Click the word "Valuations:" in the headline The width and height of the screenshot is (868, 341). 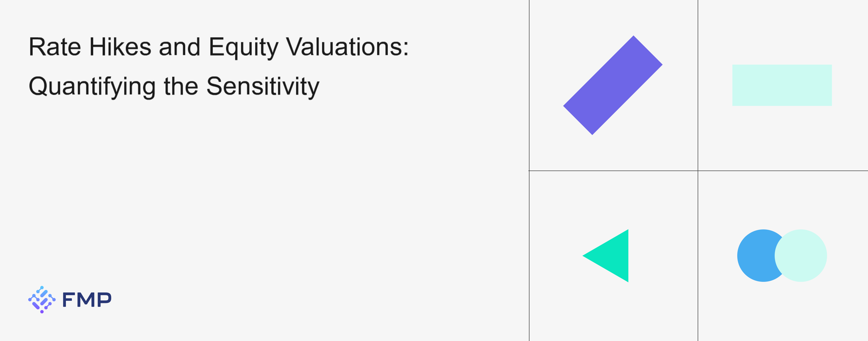point(347,47)
